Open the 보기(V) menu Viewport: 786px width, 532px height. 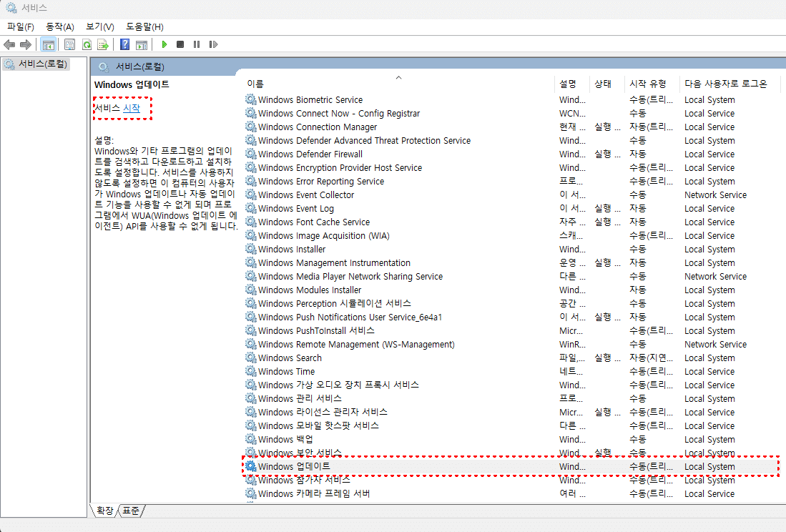click(99, 26)
